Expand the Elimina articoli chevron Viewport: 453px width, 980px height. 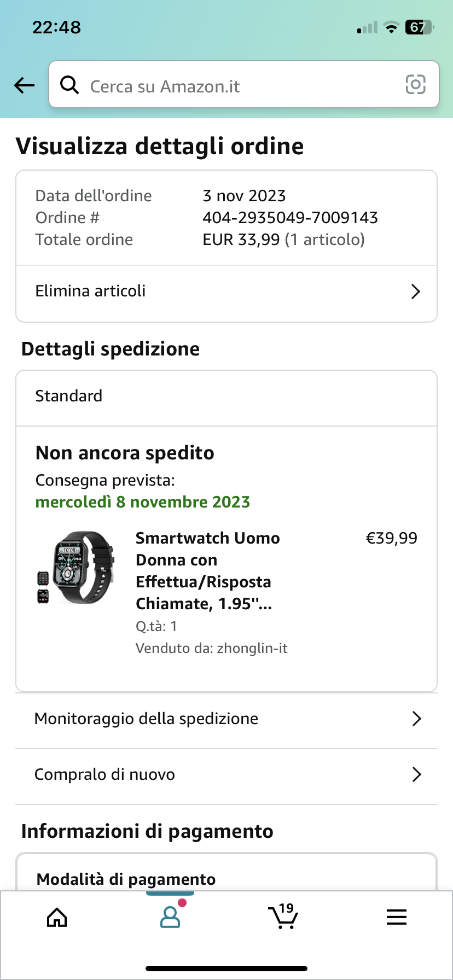[x=416, y=291]
